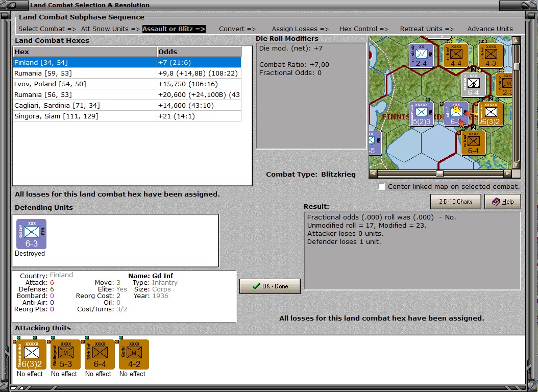Enable Center linked map on selected combat
The height and width of the screenshot is (392, 538).
381,187
